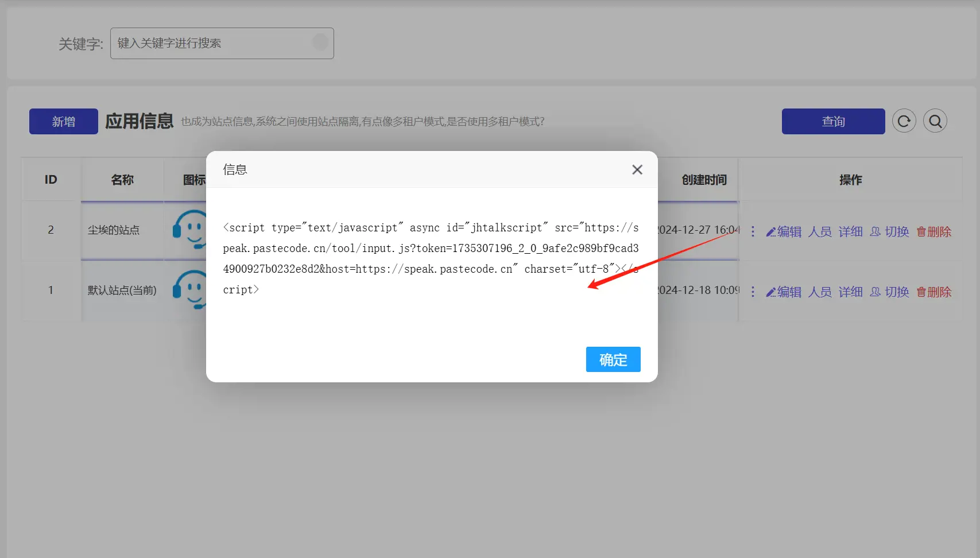Click the 查询 button
The height and width of the screenshot is (558, 980).
point(833,121)
